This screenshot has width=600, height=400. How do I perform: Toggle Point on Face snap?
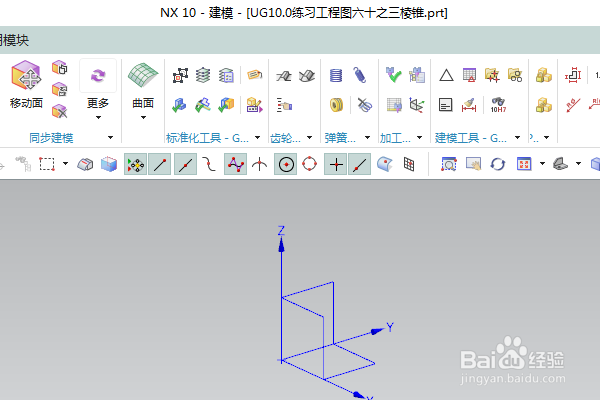click(x=385, y=165)
